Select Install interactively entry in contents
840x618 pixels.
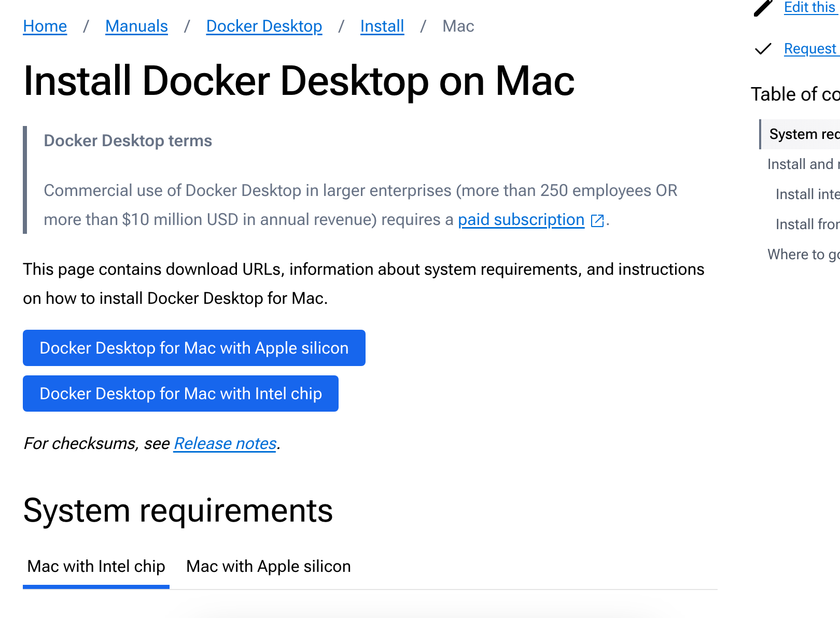807,194
